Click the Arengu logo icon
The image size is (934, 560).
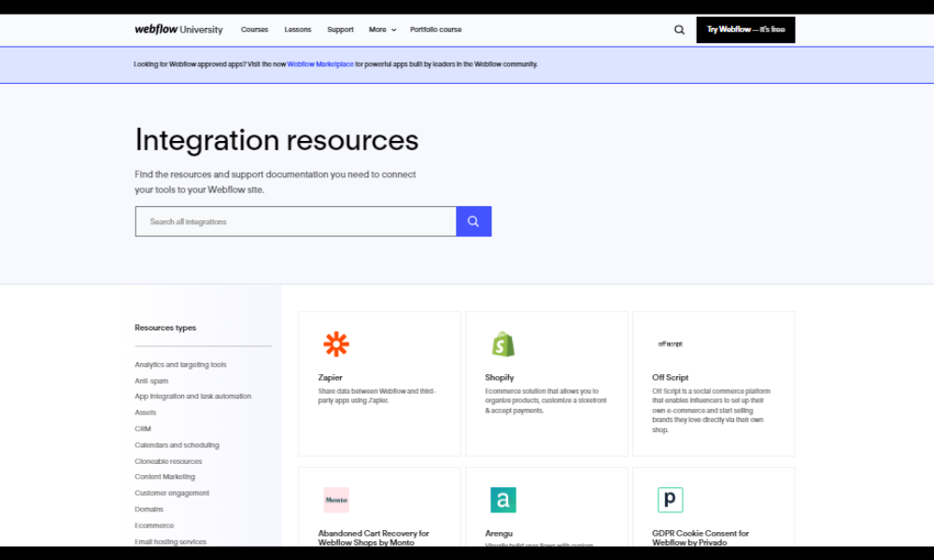(x=503, y=500)
